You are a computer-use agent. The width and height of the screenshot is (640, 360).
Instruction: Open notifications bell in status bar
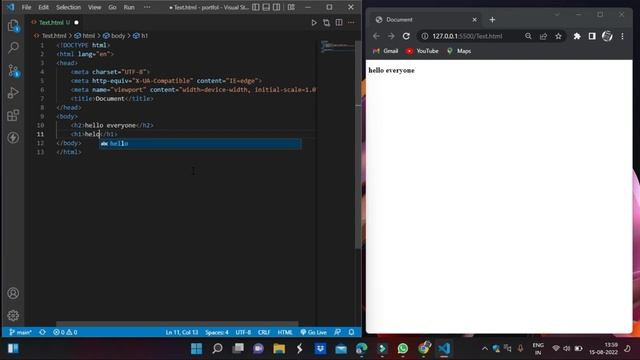351,332
